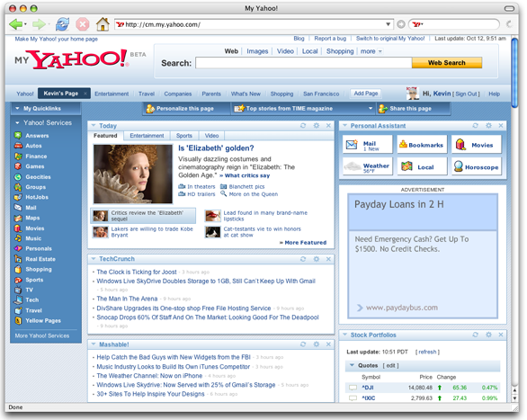
Task: Open Games icon in sidebar
Action: pyautogui.click(x=18, y=166)
